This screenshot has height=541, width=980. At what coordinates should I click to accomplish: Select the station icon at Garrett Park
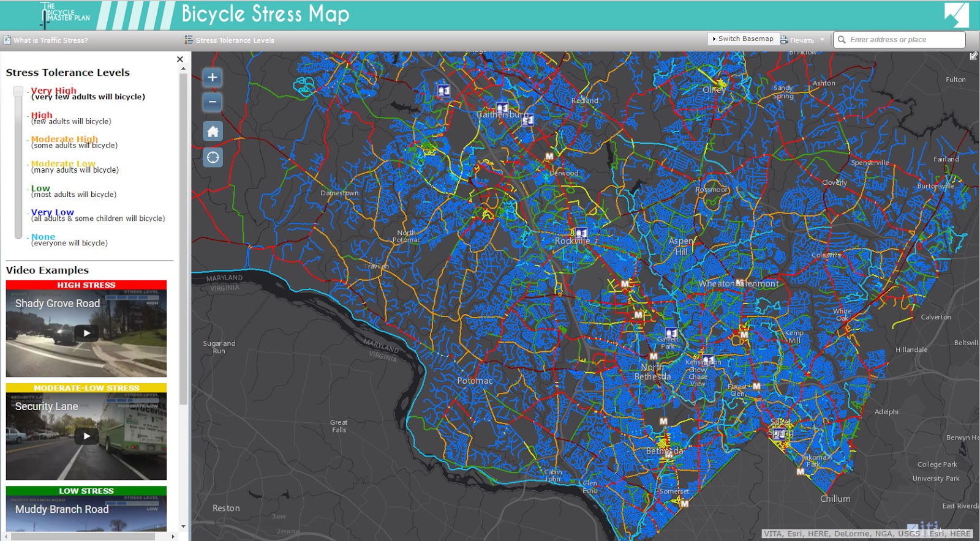pyautogui.click(x=671, y=334)
